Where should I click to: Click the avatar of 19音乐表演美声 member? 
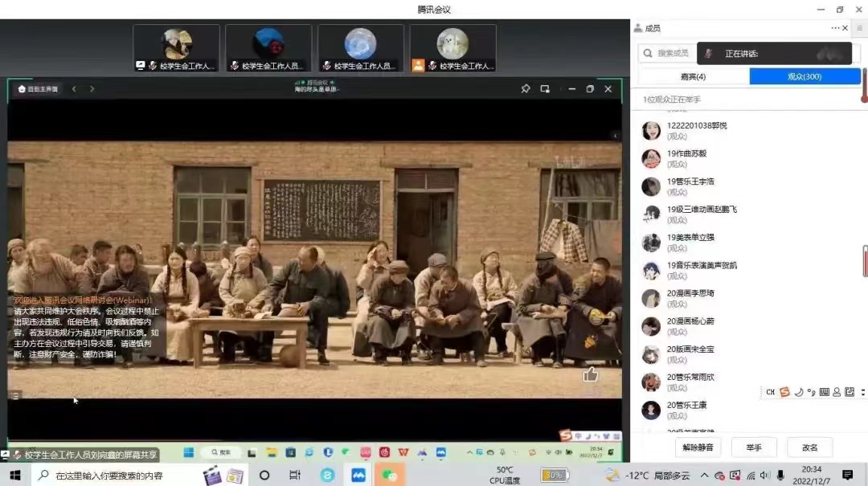tap(651, 271)
